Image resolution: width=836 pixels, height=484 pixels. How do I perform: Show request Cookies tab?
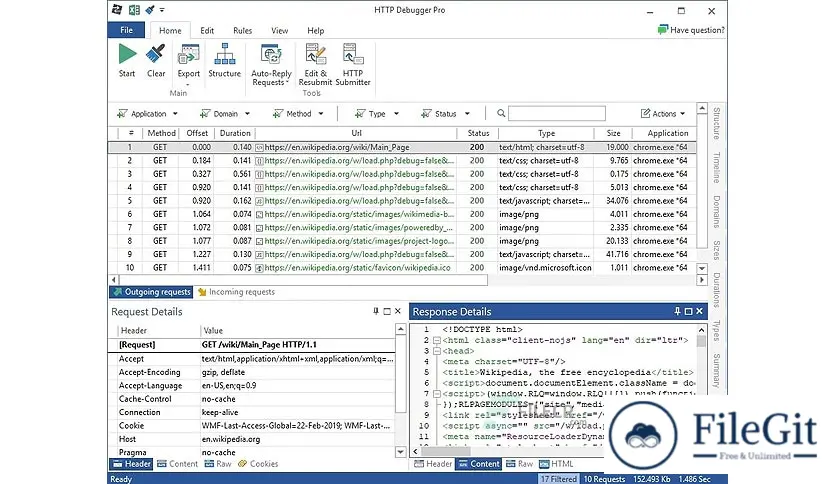(x=258, y=464)
